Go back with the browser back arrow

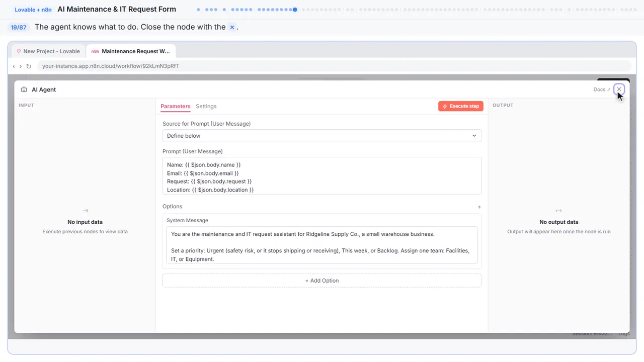click(14, 66)
